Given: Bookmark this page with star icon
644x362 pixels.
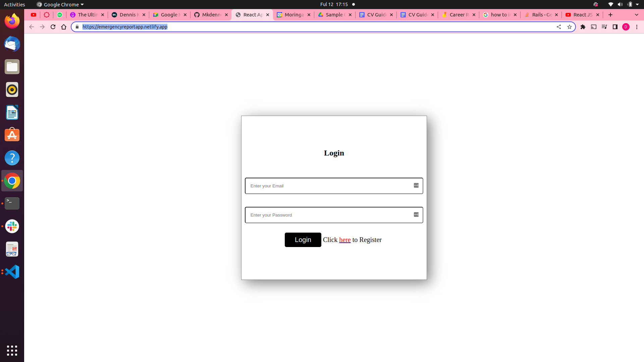Looking at the screenshot, I should click(x=569, y=27).
